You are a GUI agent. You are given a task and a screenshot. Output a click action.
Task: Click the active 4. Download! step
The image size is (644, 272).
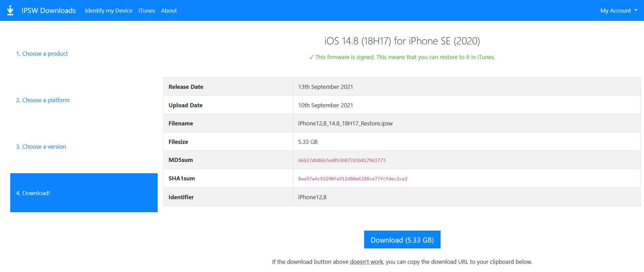33,193
